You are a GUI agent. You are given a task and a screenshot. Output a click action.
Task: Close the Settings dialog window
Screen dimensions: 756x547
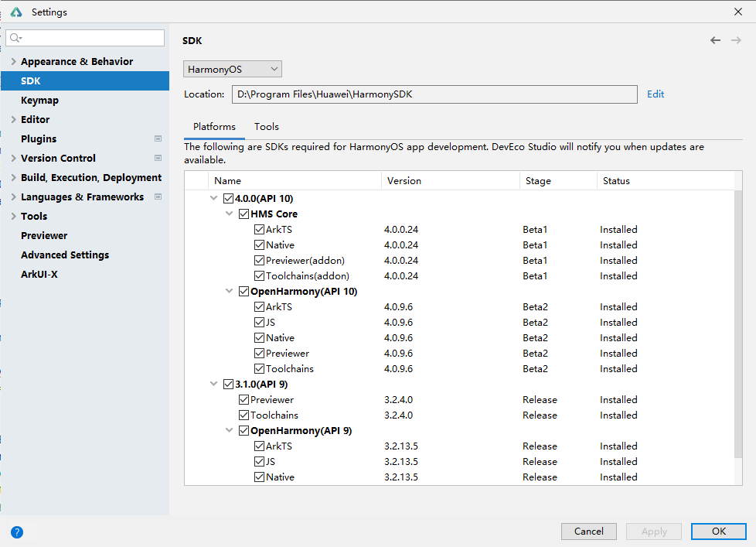click(737, 12)
